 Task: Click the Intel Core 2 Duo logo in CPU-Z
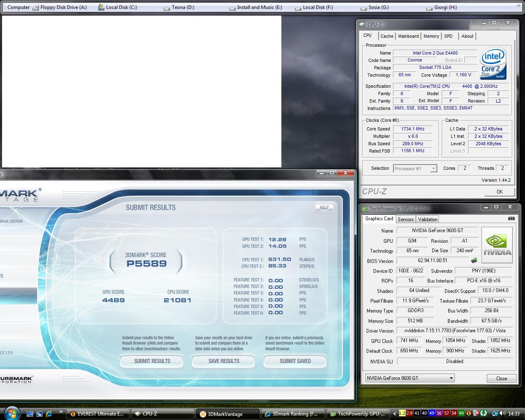pos(493,64)
